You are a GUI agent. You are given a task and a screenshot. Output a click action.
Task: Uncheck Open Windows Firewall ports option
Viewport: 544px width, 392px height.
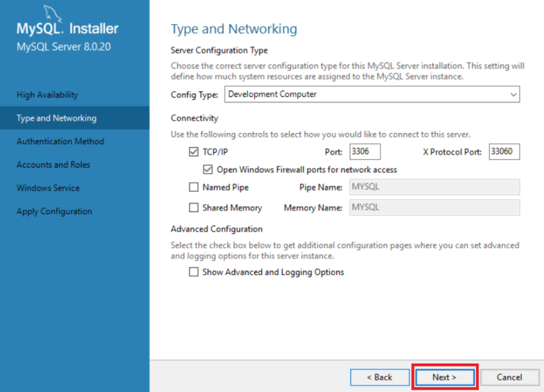click(208, 169)
